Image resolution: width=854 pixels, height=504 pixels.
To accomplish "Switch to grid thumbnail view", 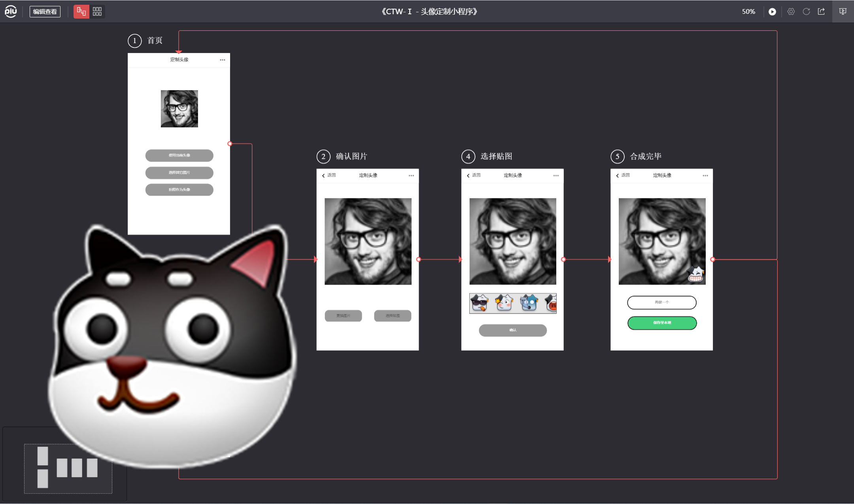I will pos(97,11).
